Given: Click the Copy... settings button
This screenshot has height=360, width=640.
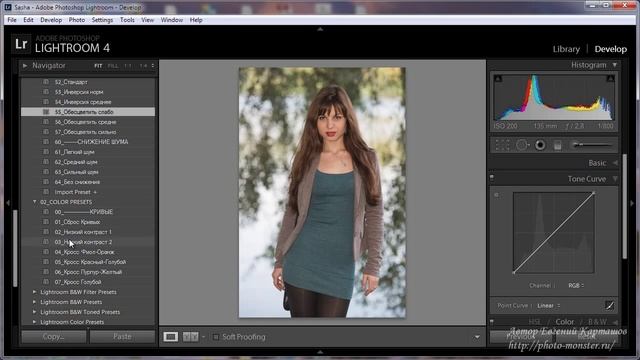Looking at the screenshot, I should [53, 337].
